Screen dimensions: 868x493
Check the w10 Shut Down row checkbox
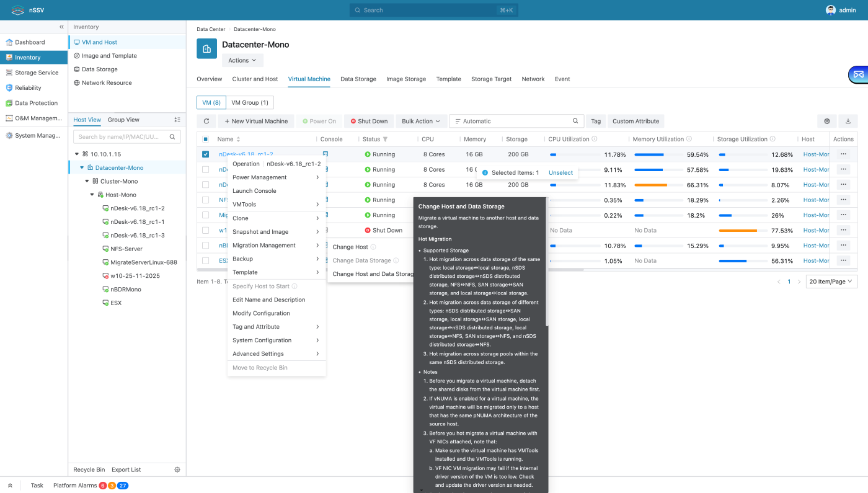[x=206, y=231]
